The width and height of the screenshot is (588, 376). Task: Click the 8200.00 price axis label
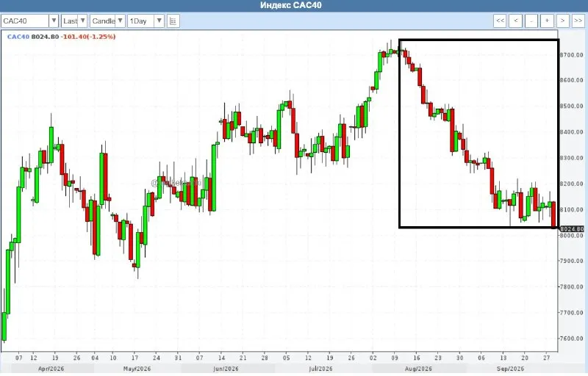(x=572, y=184)
